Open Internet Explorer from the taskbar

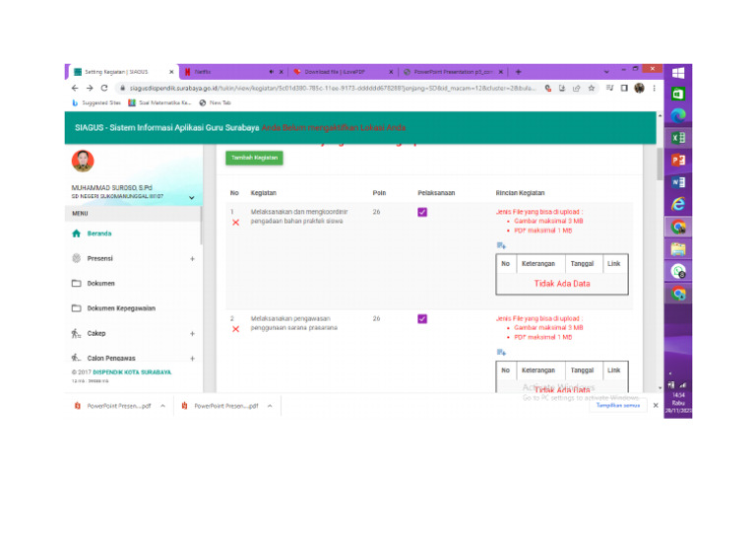[x=678, y=205]
